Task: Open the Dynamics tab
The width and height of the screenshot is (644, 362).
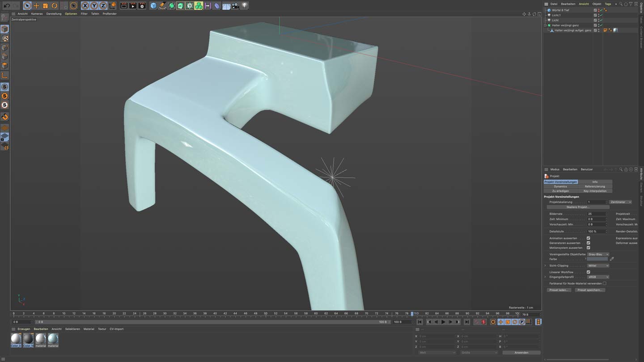Action: tap(560, 186)
